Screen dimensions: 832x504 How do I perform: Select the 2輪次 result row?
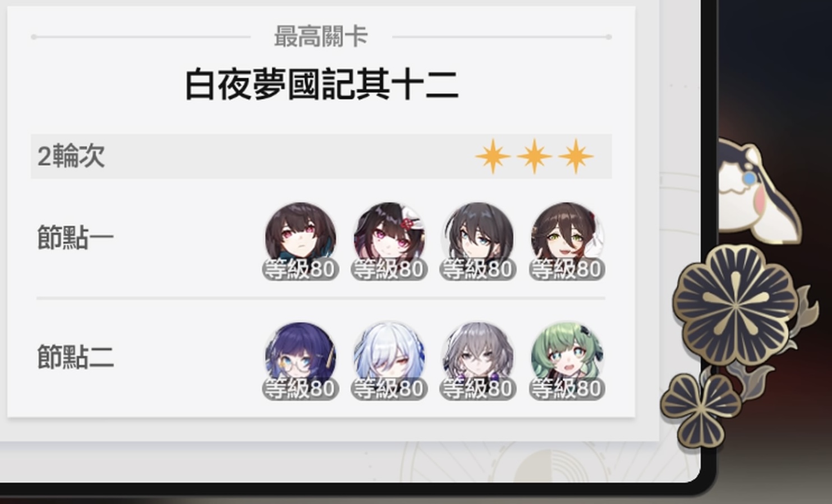(321, 156)
